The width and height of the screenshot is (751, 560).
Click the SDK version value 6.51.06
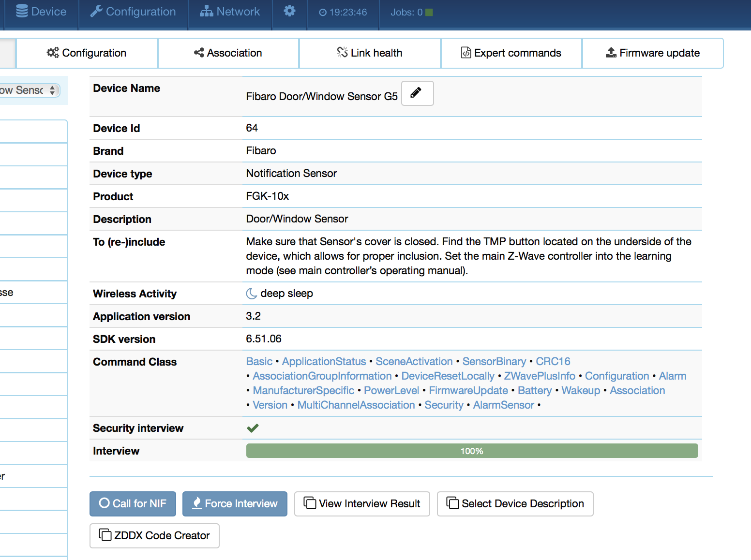[x=264, y=339]
